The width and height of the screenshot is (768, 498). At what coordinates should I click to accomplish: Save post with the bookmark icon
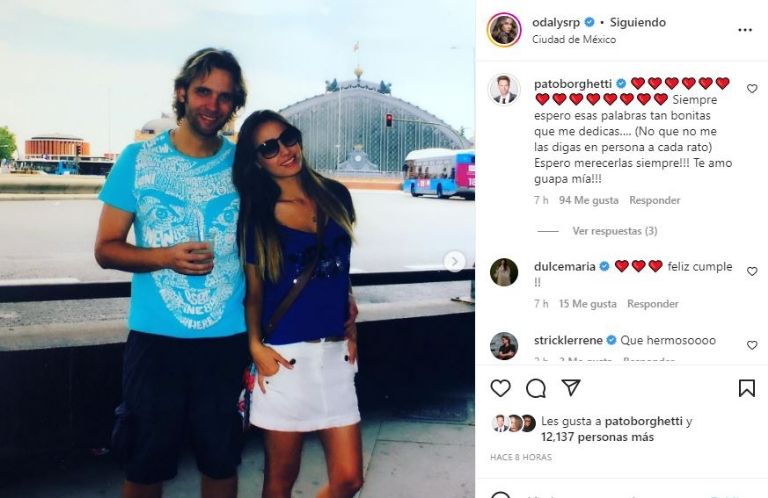(746, 388)
